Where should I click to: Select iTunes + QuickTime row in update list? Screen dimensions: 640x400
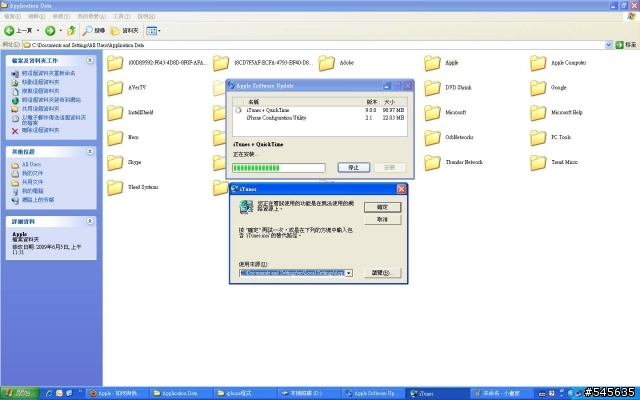point(320,110)
